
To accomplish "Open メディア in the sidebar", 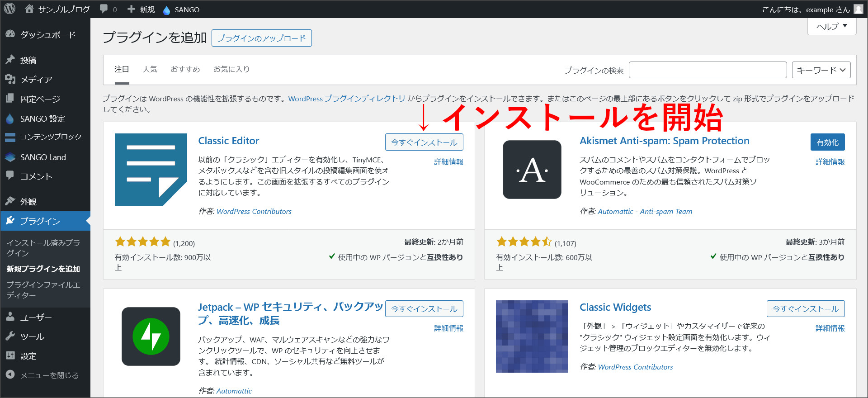I will 36,80.
